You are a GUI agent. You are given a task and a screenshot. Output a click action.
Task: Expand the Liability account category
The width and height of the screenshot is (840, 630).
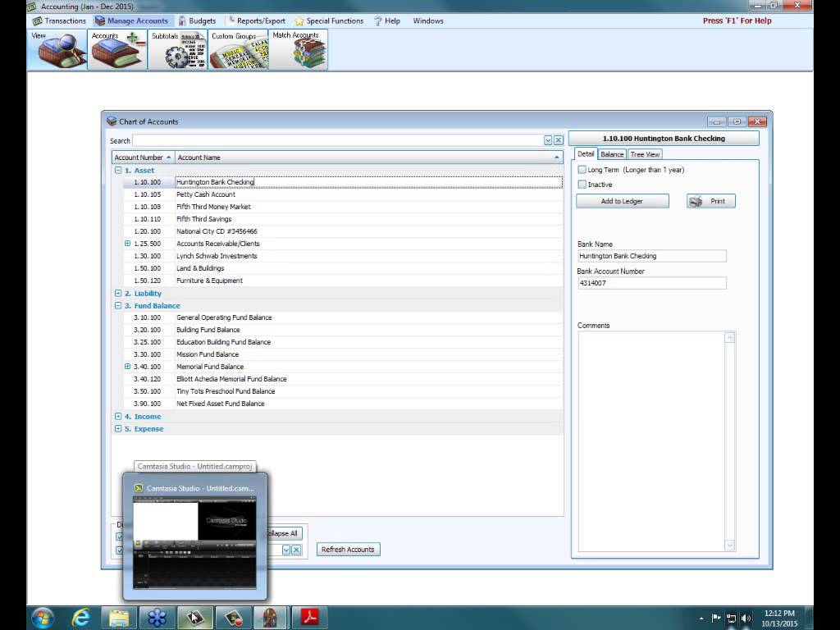[118, 294]
